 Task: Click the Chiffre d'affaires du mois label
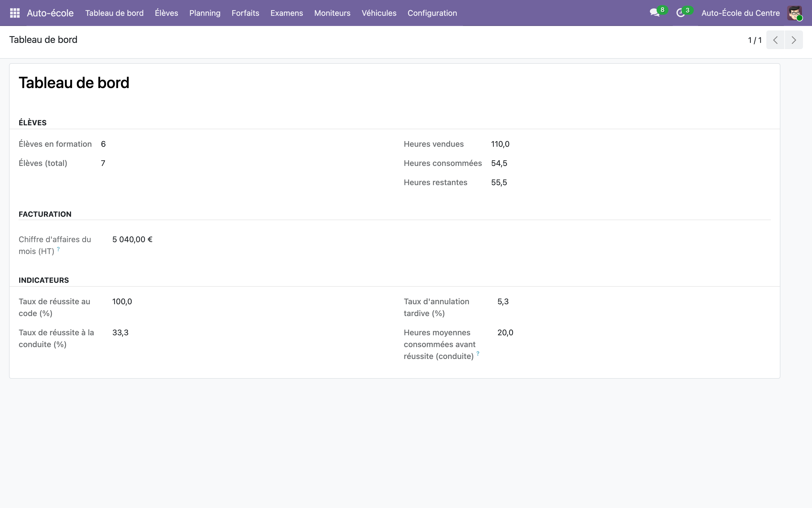tap(55, 245)
